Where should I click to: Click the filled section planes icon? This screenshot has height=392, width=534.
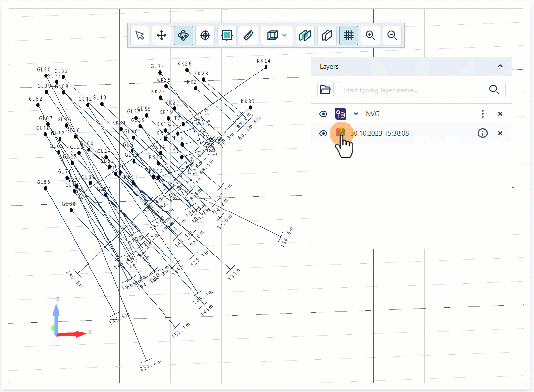pos(305,35)
